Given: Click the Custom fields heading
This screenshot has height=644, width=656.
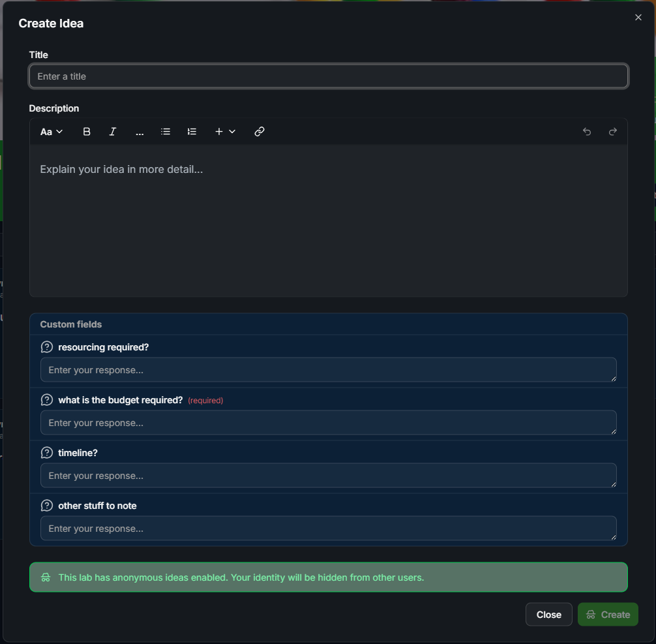Looking at the screenshot, I should pyautogui.click(x=70, y=324).
